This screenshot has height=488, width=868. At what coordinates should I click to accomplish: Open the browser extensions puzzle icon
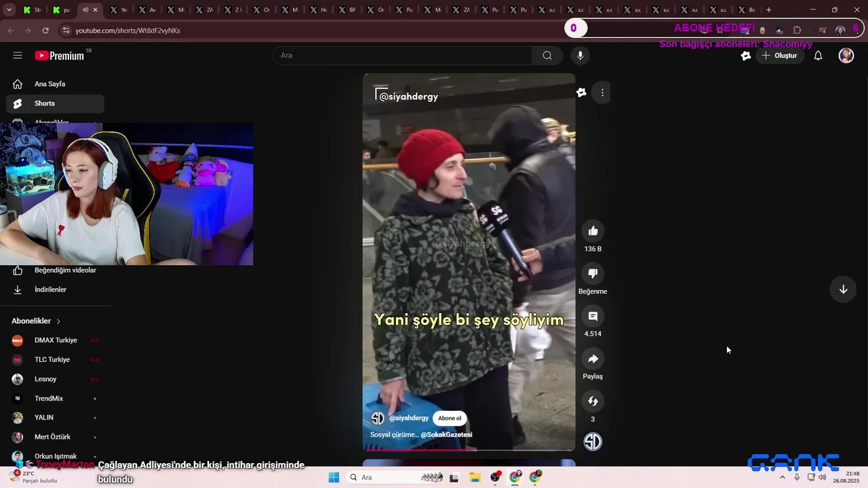pos(797,30)
